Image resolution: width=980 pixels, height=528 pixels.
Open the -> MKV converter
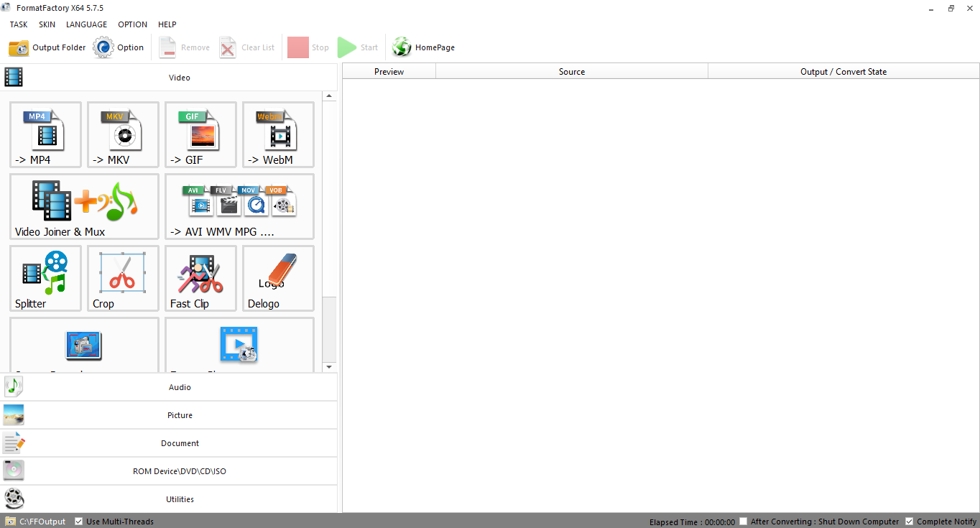124,135
